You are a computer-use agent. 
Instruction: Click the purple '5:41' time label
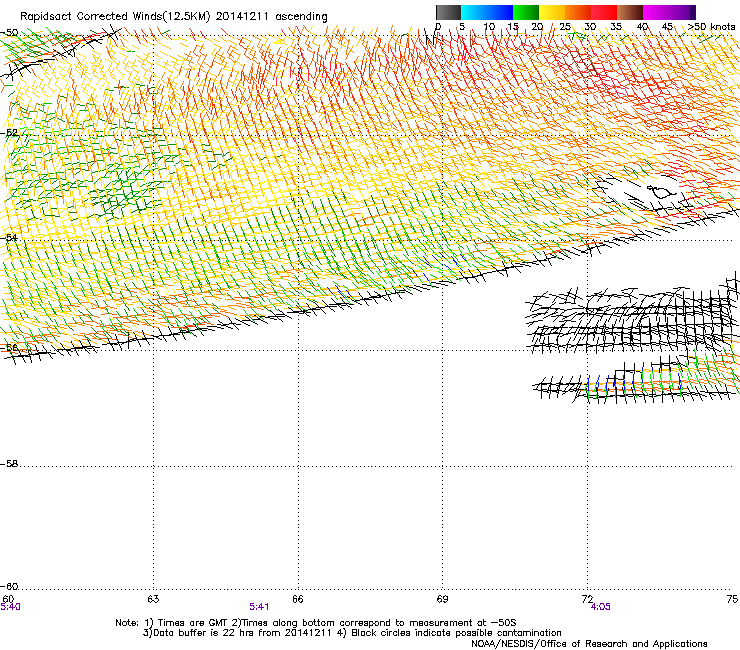tap(259, 607)
